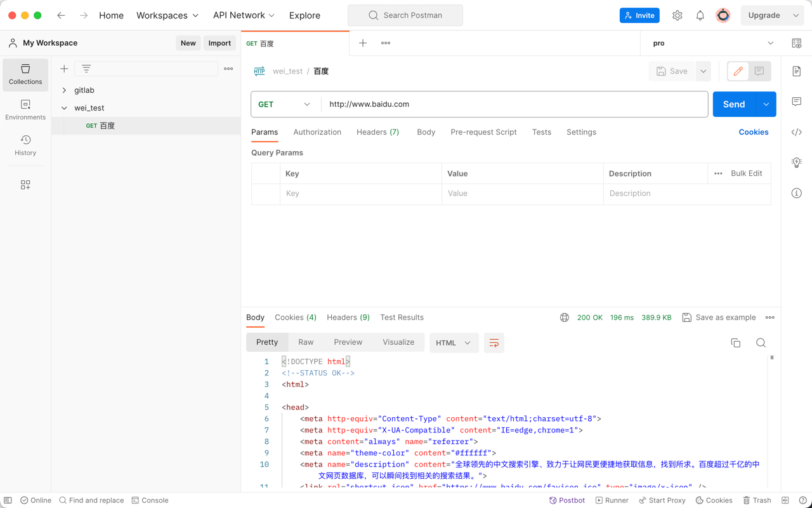The width and height of the screenshot is (812, 508).
Task: Open the Tests tab
Action: click(542, 132)
